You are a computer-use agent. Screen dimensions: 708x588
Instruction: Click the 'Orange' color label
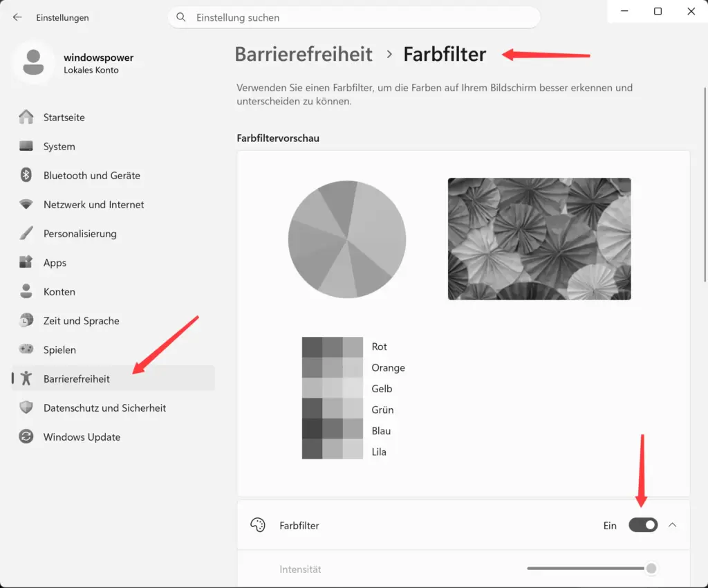tap(388, 367)
